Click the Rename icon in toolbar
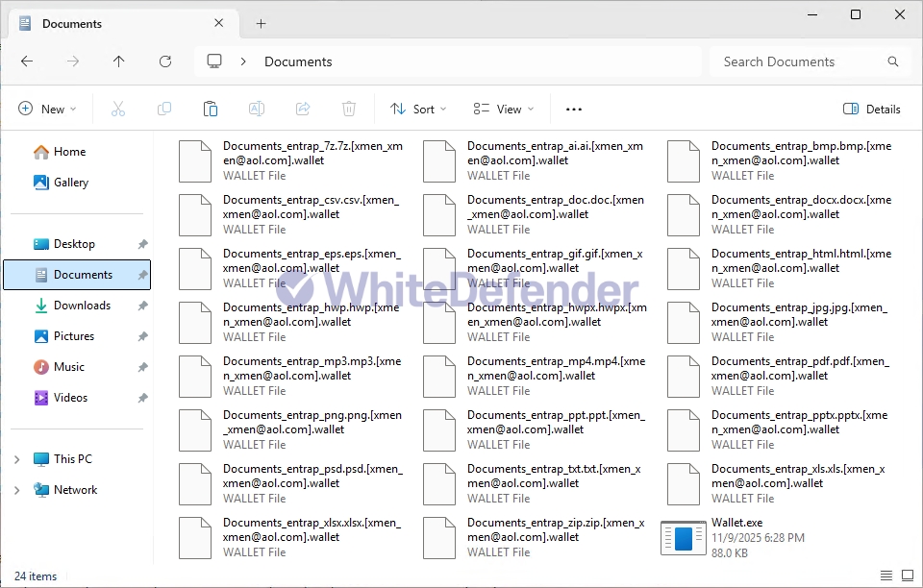923x588 pixels. (257, 110)
